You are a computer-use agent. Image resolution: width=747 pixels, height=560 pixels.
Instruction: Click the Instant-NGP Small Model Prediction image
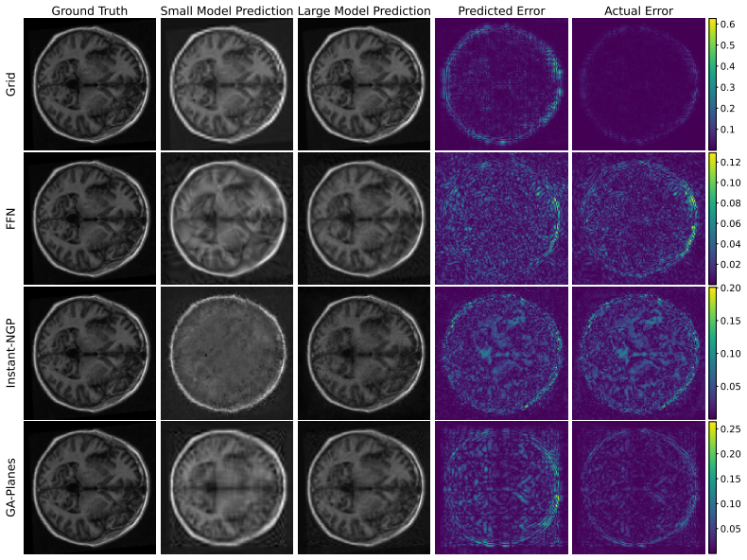click(227, 353)
